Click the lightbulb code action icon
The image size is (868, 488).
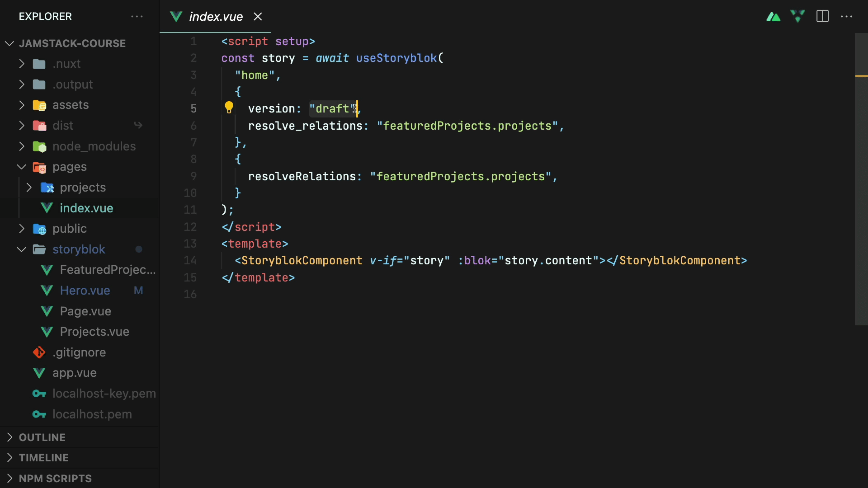(x=229, y=108)
